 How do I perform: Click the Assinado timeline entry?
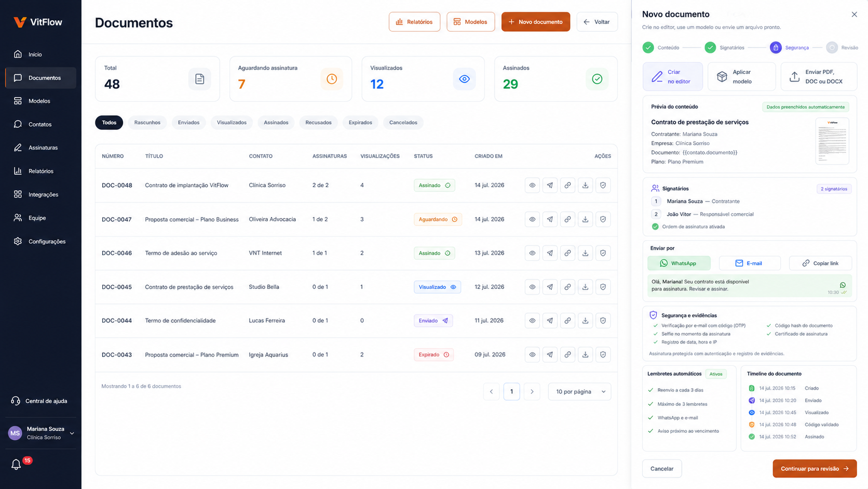coord(786,437)
